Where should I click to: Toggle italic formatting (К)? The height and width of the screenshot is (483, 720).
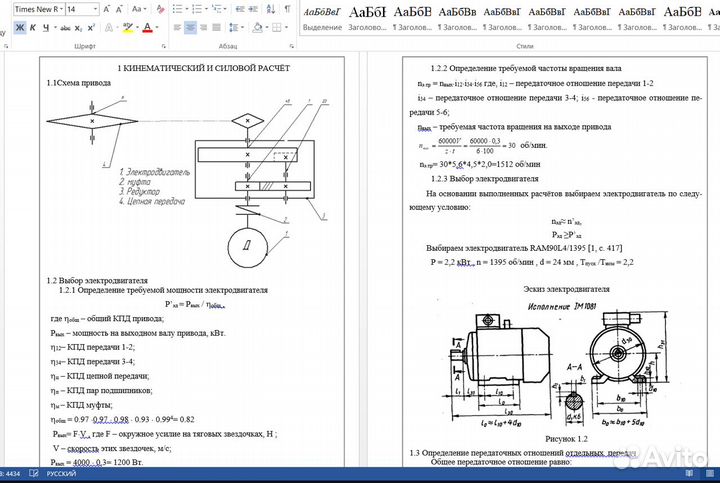(33, 27)
